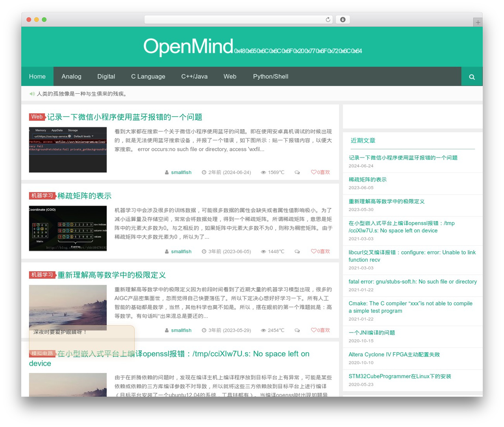Open the Web category tag
This screenshot has width=504, height=427.
(x=37, y=117)
